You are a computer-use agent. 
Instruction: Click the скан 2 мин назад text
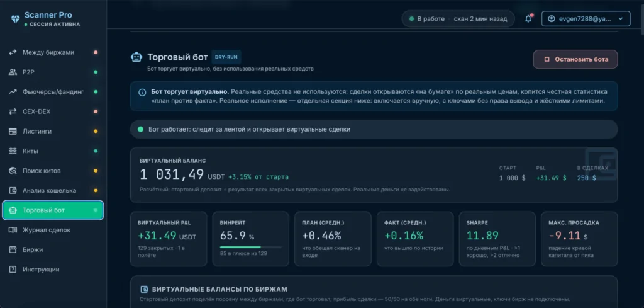point(480,18)
